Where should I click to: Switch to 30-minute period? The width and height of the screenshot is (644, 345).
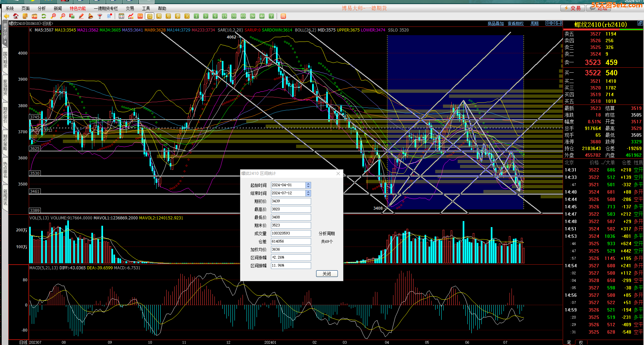pos(234,16)
